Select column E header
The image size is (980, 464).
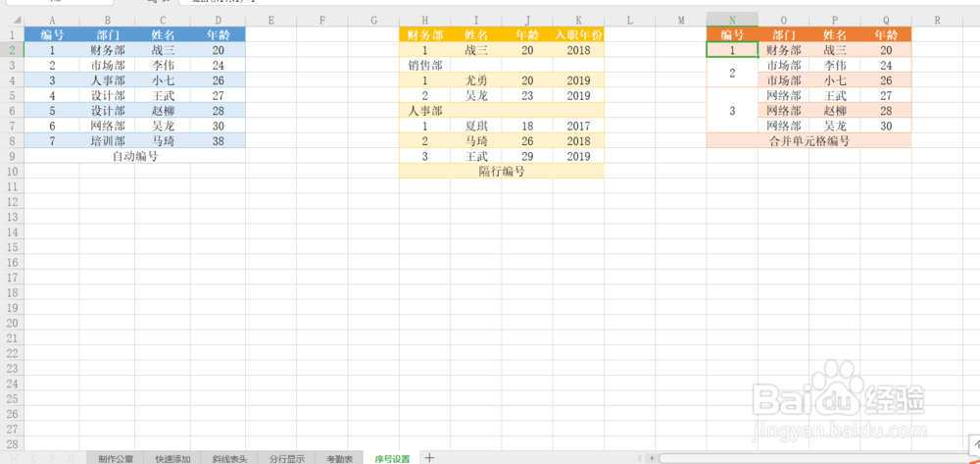[x=270, y=20]
